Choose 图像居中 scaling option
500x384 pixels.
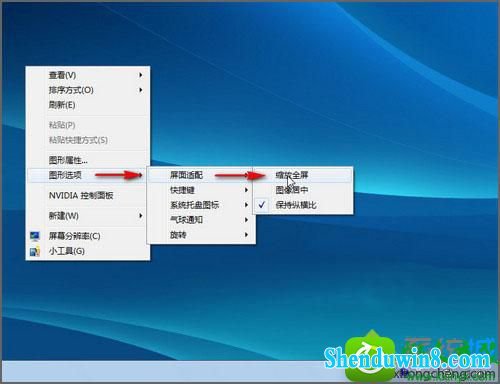[x=303, y=190]
